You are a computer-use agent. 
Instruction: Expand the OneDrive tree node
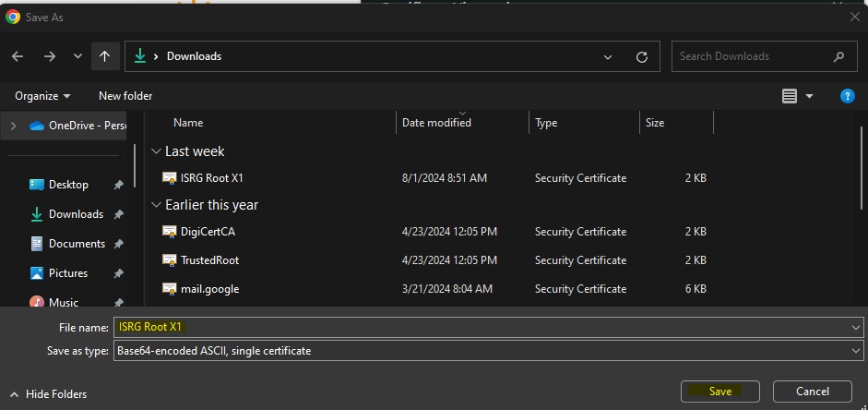coord(13,126)
